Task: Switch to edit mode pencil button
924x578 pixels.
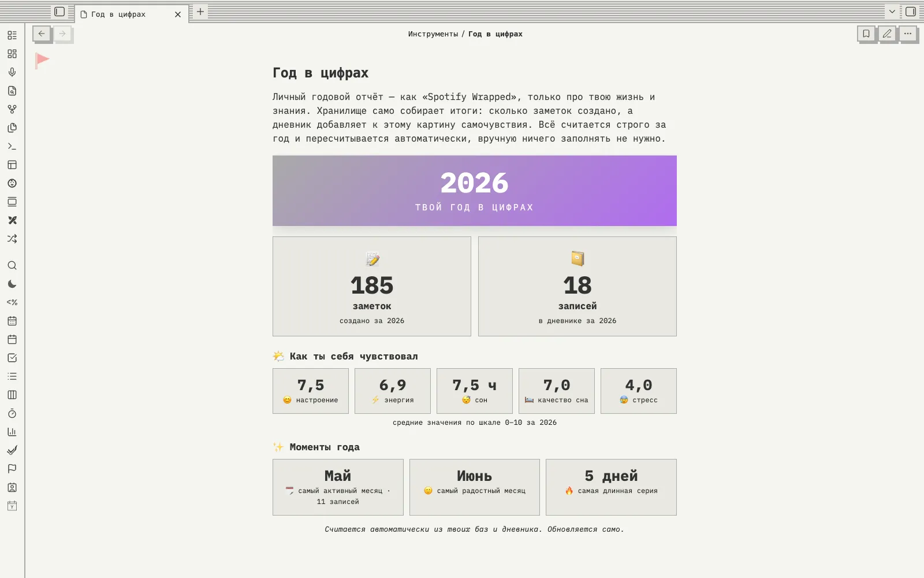Action: coord(887,34)
